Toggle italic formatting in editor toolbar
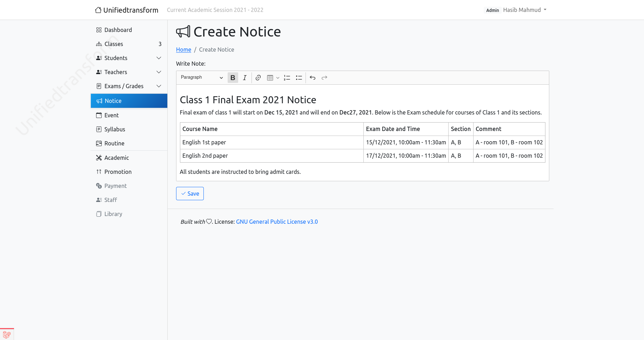This screenshot has height=340, width=644. [x=245, y=78]
